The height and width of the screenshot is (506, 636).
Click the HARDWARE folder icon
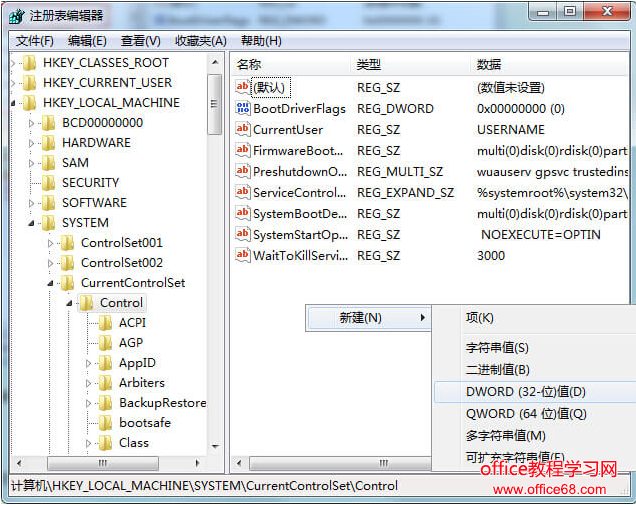pos(49,143)
